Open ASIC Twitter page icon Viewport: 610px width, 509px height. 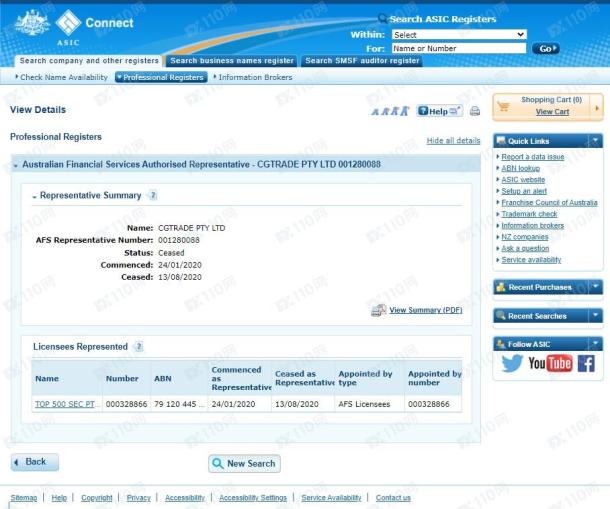pos(512,363)
